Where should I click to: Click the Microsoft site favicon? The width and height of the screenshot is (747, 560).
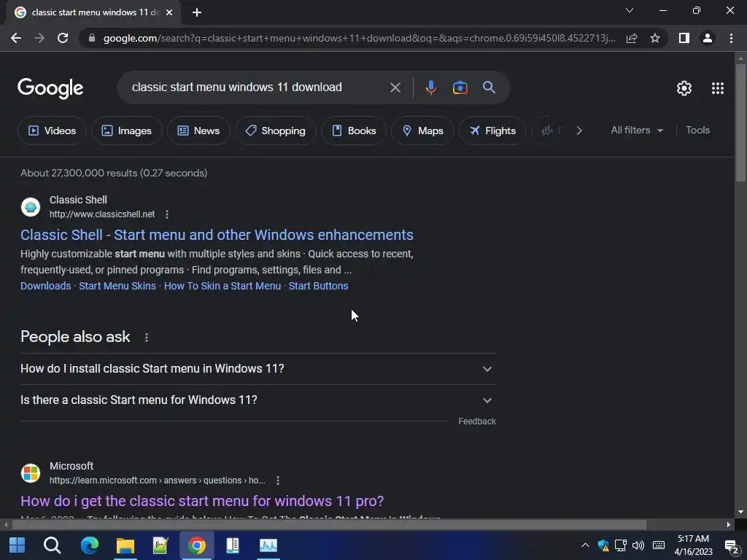(31, 473)
